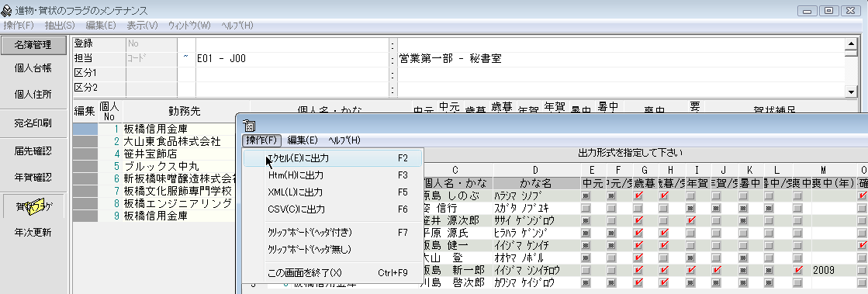
Task: Open the 宛名印刷 sidebar button
Action: 33,123
